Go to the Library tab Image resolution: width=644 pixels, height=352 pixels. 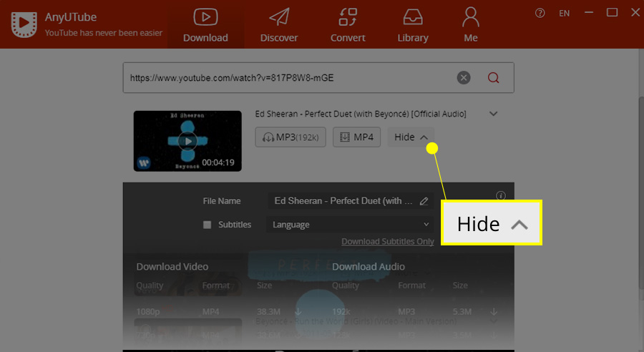pyautogui.click(x=413, y=26)
